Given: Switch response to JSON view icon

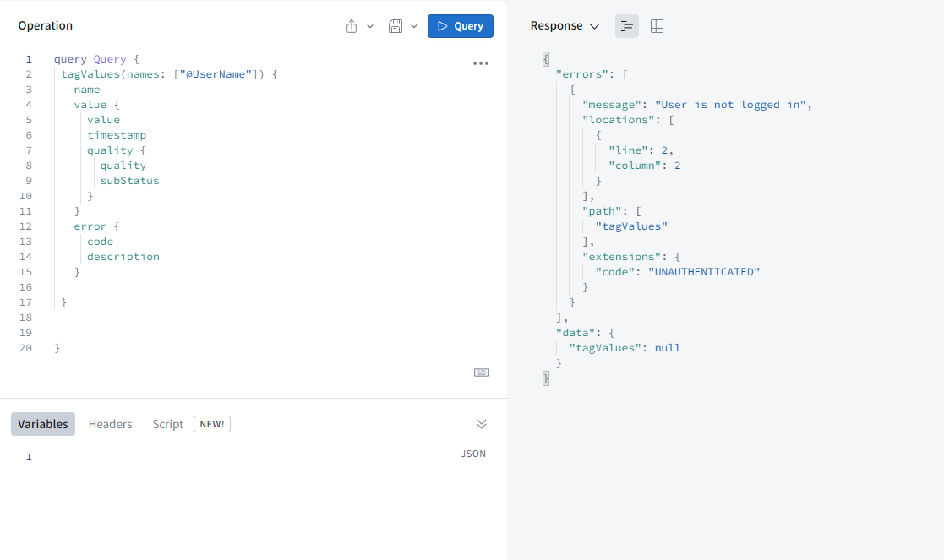Looking at the screenshot, I should tap(626, 26).
